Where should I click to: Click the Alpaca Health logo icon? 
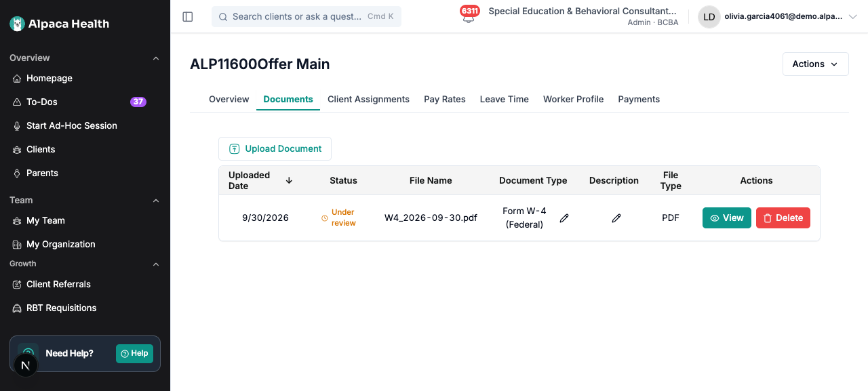pyautogui.click(x=18, y=24)
